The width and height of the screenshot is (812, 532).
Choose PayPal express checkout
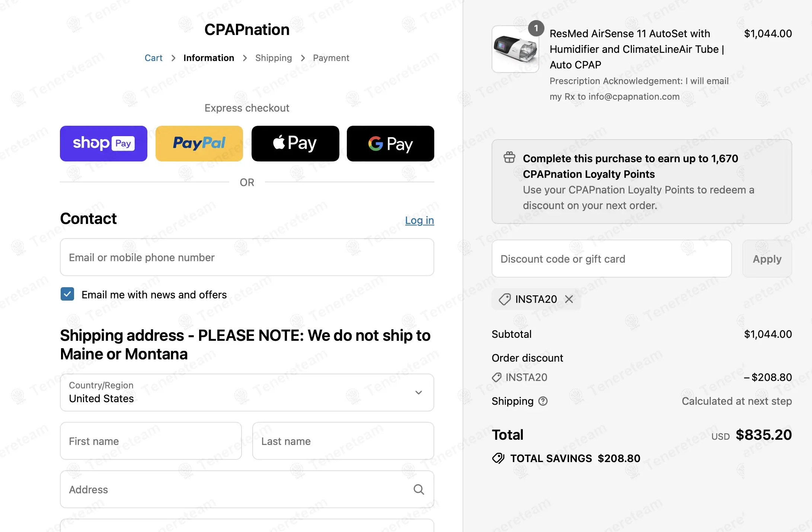(199, 144)
